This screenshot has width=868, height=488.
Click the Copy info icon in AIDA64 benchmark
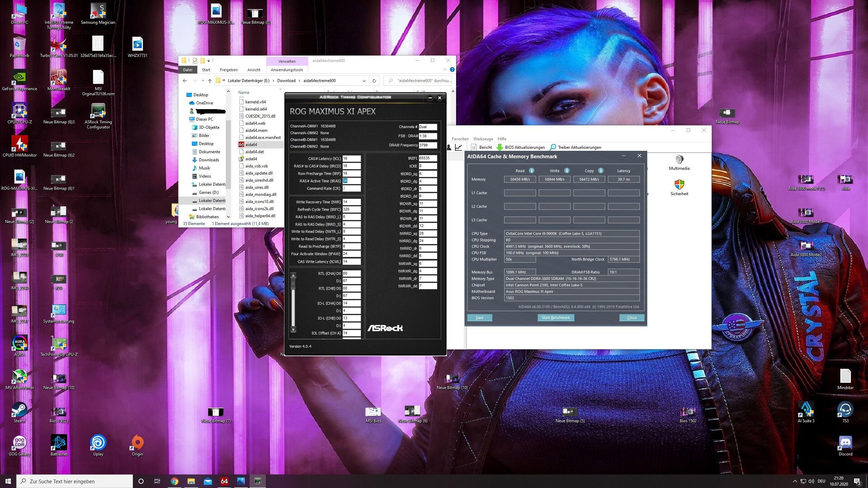pyautogui.click(x=601, y=170)
